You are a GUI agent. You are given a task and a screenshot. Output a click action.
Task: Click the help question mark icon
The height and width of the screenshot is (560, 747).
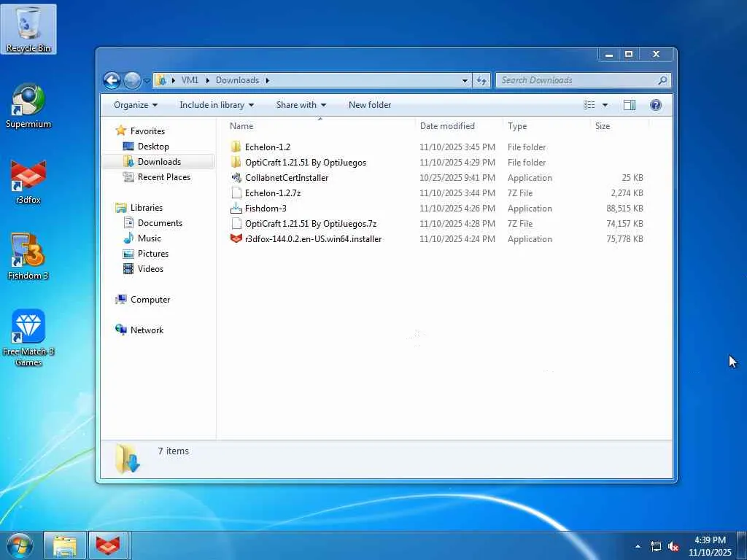pos(656,105)
